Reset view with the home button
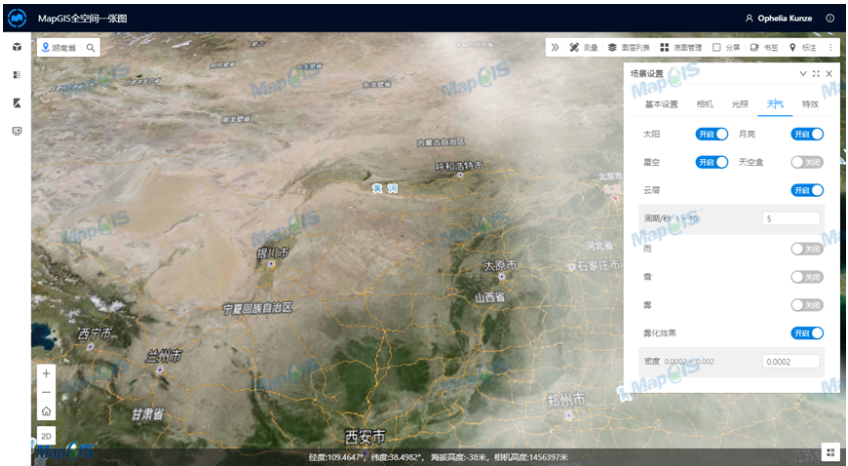848x466 pixels. coord(47,411)
